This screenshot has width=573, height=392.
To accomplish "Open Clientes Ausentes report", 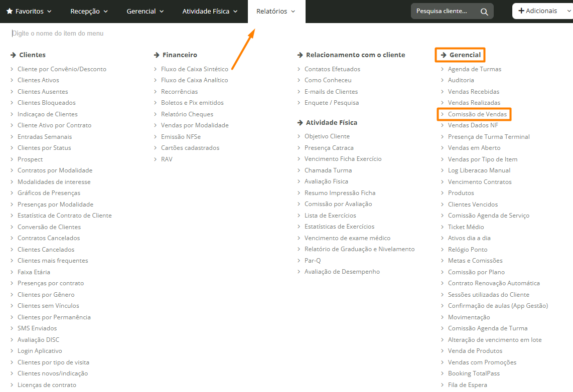I will click(43, 92).
